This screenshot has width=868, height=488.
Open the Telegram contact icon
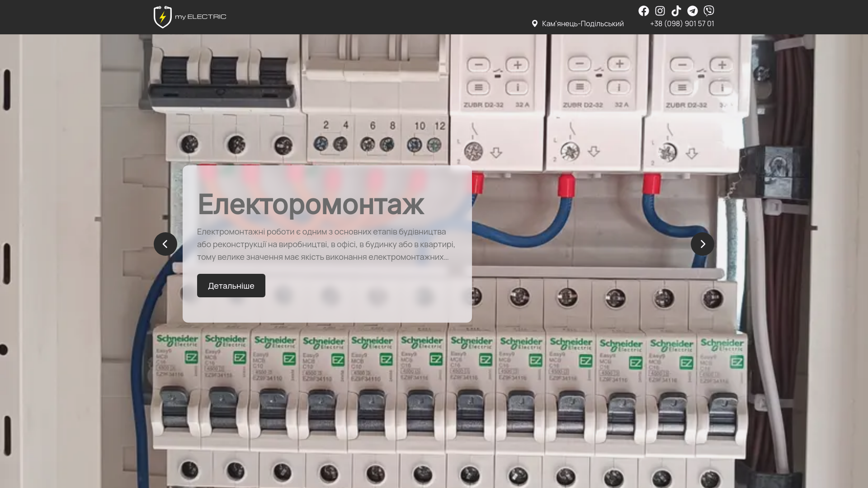click(693, 11)
